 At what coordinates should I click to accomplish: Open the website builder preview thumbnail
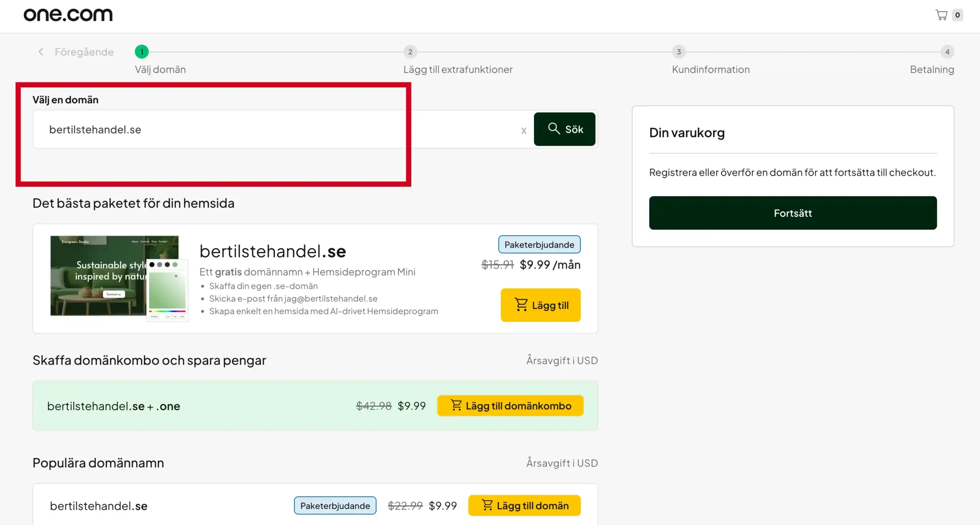[x=119, y=278]
